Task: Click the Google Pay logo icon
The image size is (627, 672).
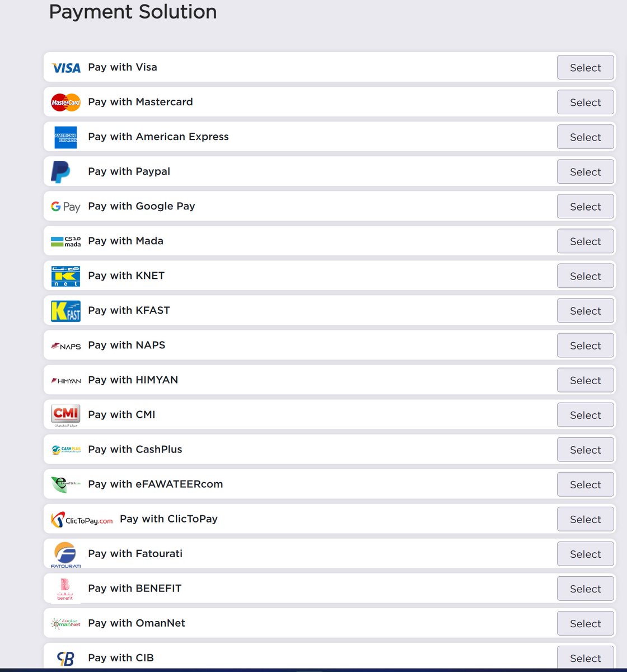Action: pos(65,207)
